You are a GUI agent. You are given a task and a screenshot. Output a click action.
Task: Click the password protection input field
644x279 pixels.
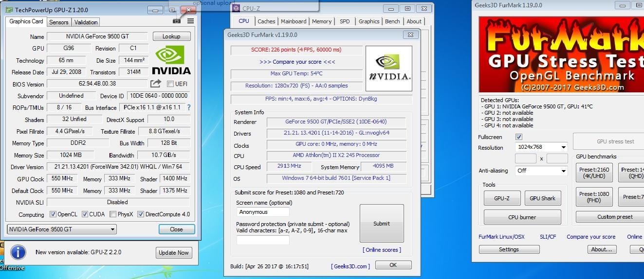coord(263,240)
